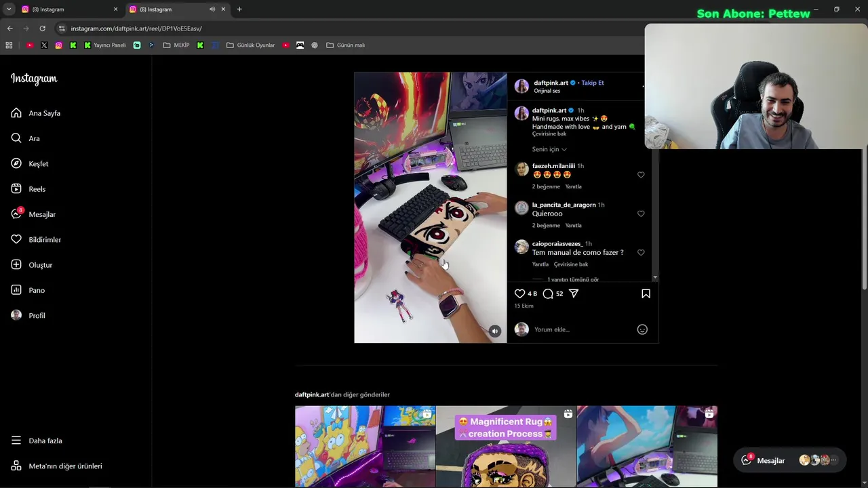Open Günün malı bookmark folder
This screenshot has width=868, height=488.
tap(346, 45)
